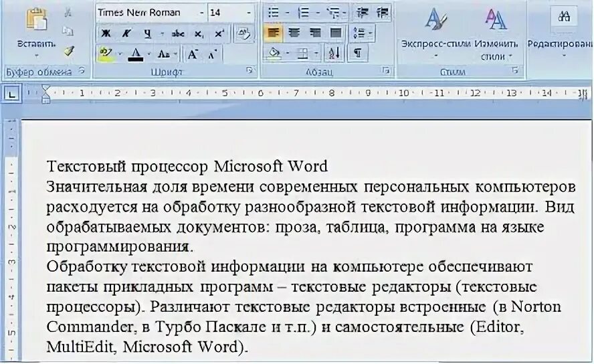Click the Borders icon
Image resolution: width=594 pixels, height=364 pixels.
tap(302, 54)
